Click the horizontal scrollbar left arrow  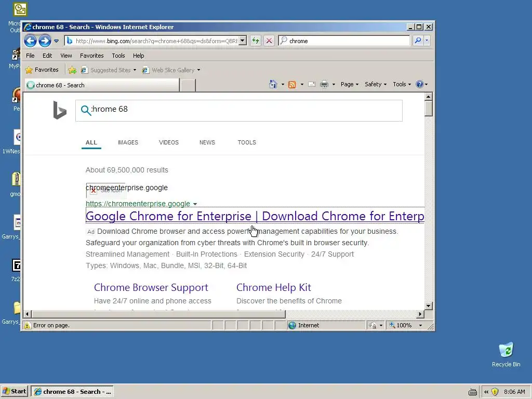(28, 314)
